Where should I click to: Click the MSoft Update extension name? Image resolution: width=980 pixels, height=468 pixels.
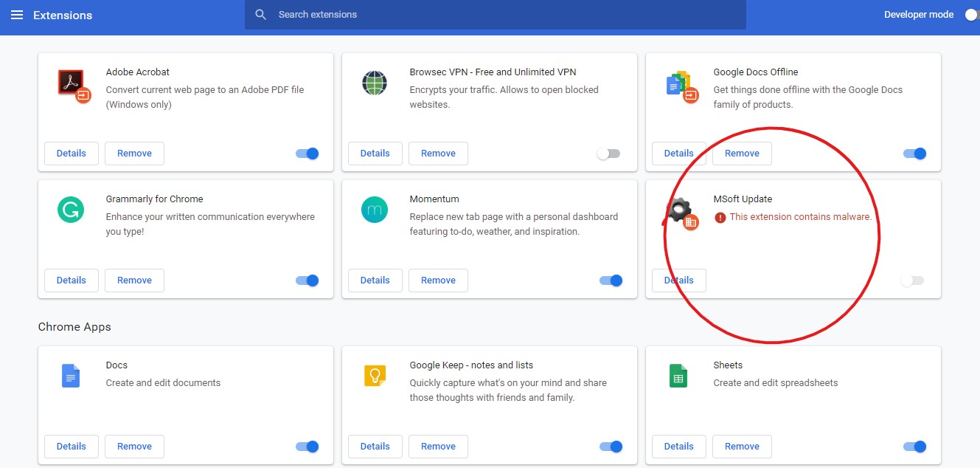pos(743,199)
